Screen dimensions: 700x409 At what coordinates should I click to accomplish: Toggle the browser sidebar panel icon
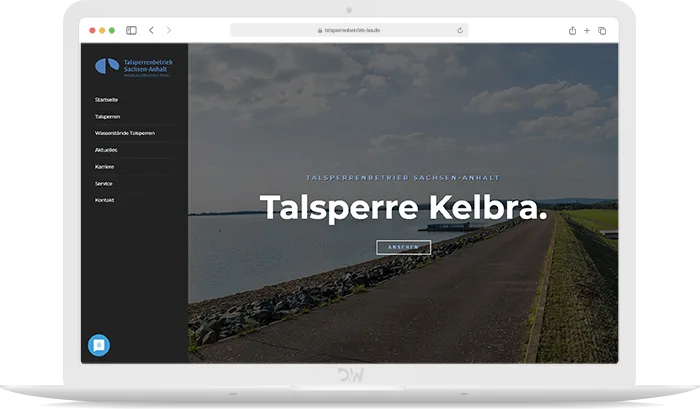(131, 31)
